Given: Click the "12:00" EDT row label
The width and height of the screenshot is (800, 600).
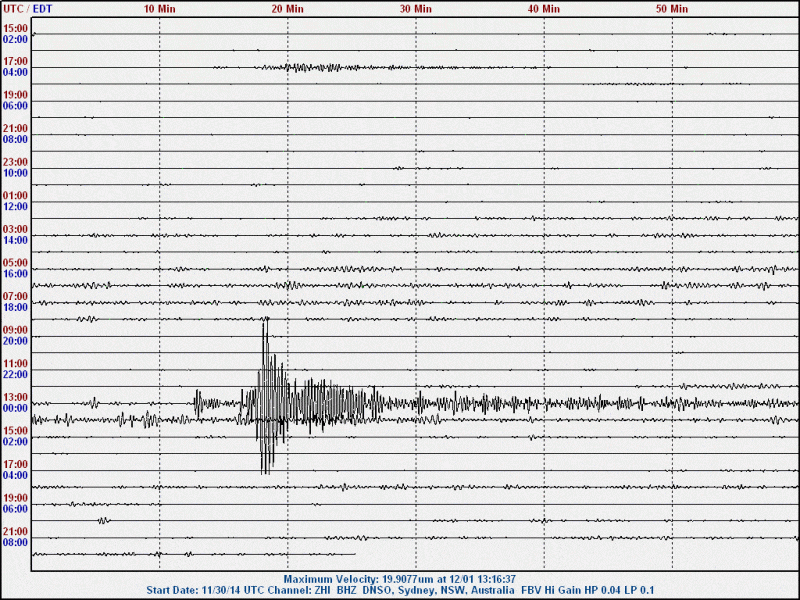Looking at the screenshot, I should tap(15, 207).
